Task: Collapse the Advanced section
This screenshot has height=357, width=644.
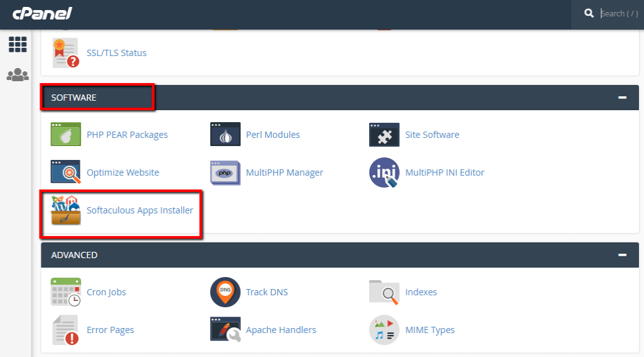Action: [x=622, y=255]
